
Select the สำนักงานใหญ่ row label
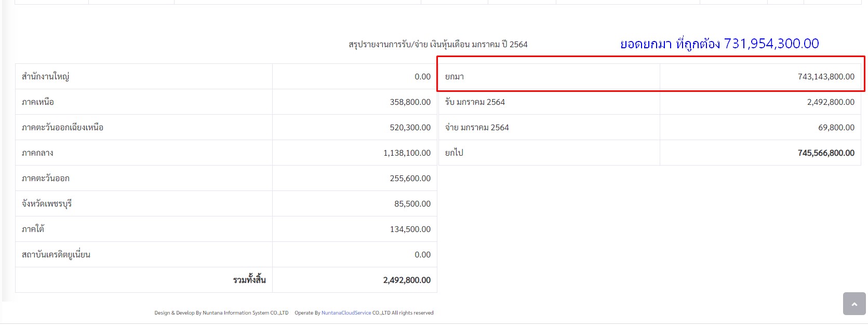[x=46, y=77]
